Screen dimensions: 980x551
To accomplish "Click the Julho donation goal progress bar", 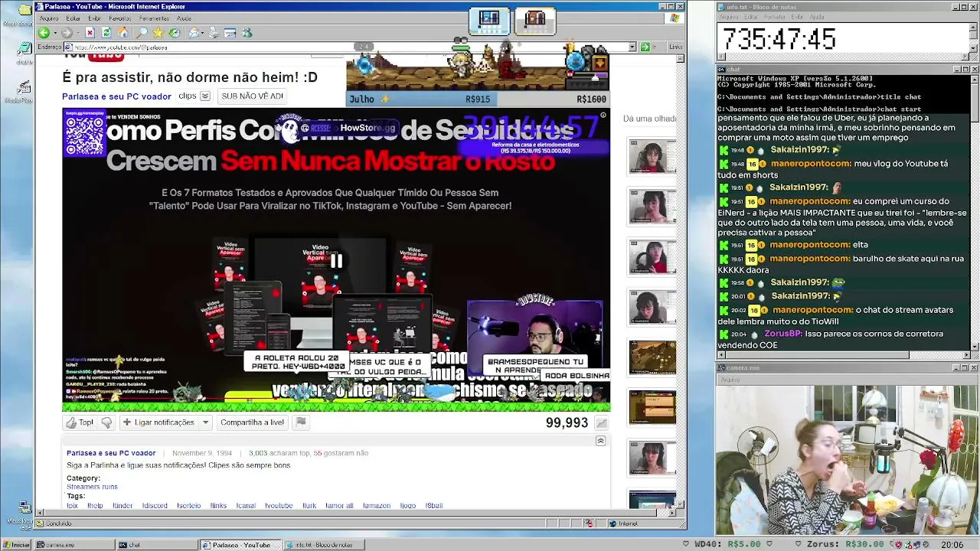I will [x=478, y=99].
